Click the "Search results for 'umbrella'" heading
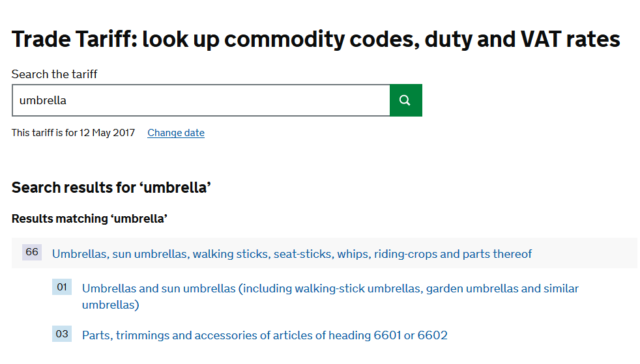Screen dimensions: 640x364 (x=111, y=188)
